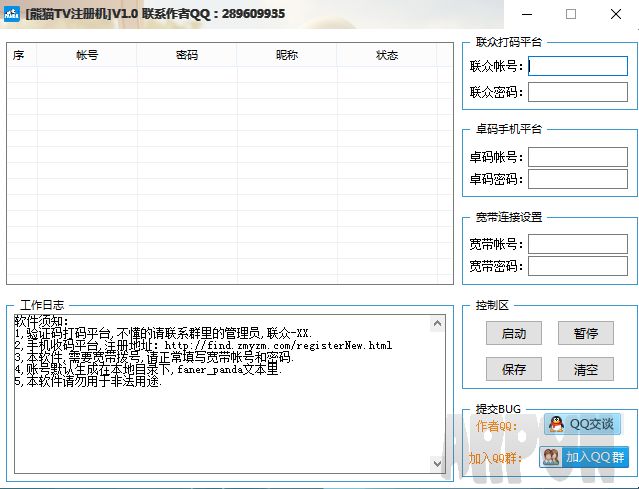Click the 密码 column header
Viewport: 639px width, 489px height.
(x=187, y=56)
